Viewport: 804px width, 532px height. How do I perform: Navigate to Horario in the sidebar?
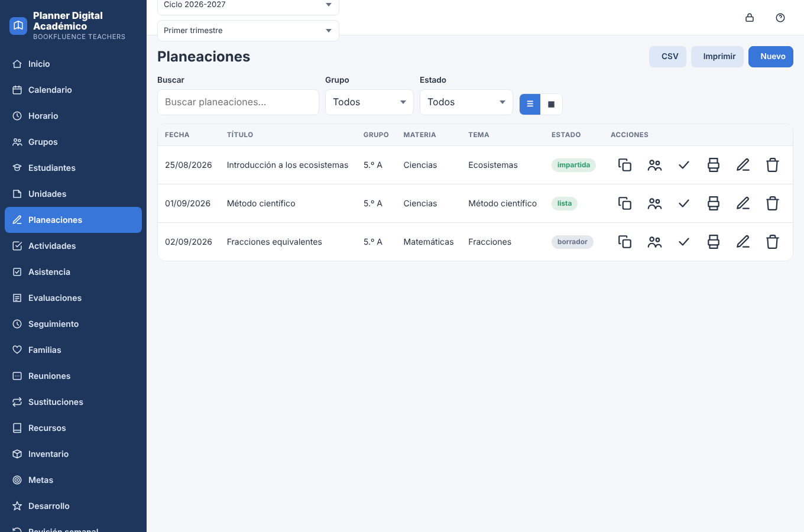coord(73,116)
